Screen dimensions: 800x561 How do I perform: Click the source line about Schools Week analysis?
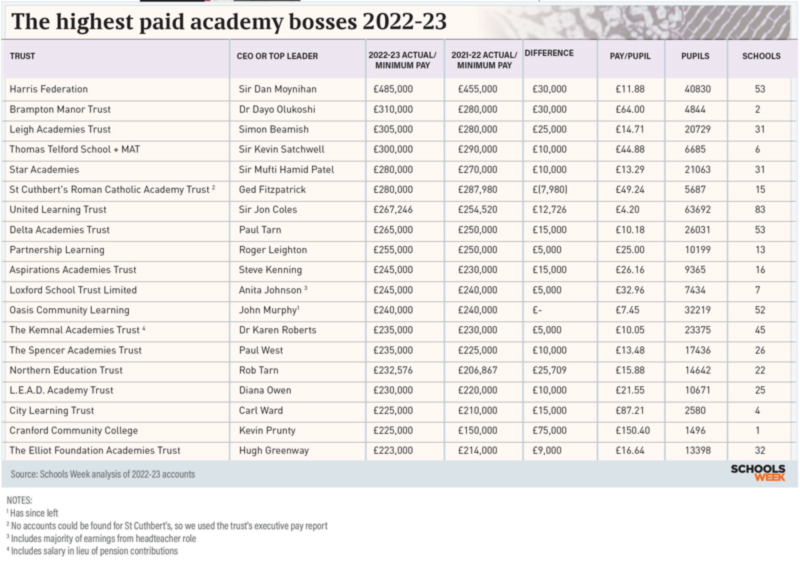tap(103, 474)
